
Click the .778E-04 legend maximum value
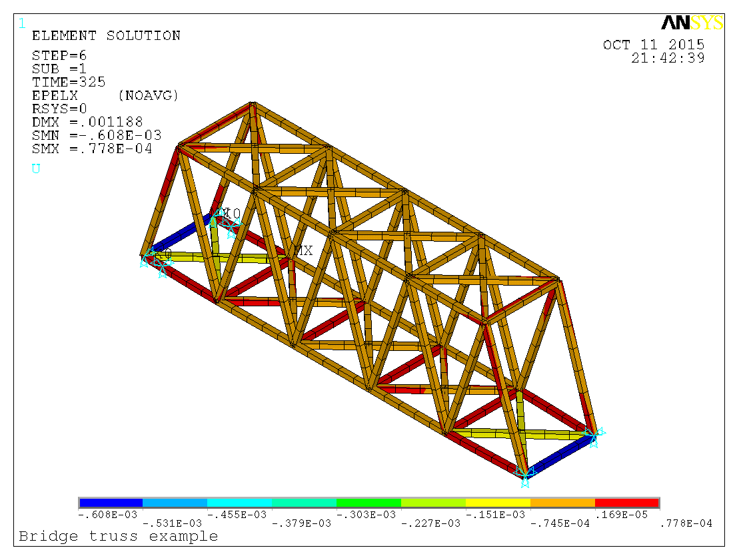click(x=685, y=523)
